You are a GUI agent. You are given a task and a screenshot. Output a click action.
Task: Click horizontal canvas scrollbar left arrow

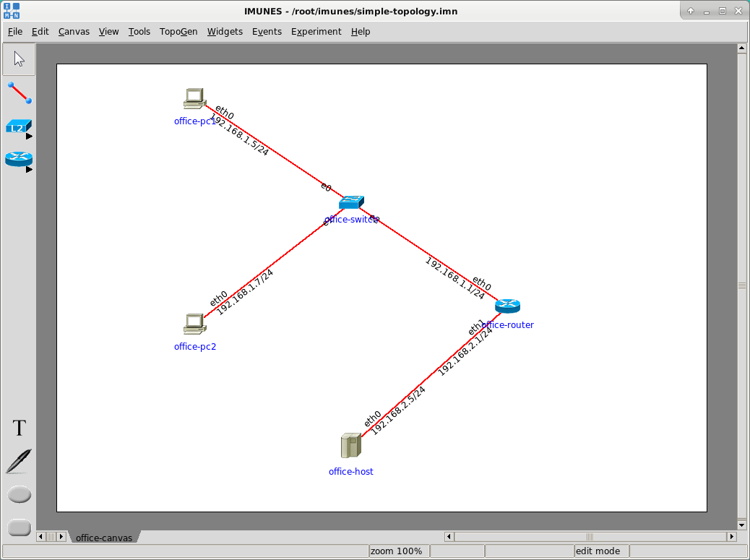coord(449,537)
